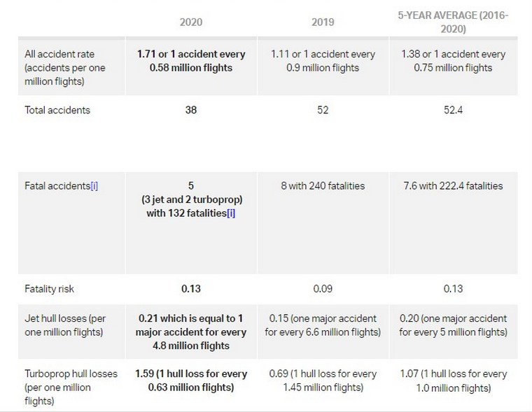This screenshot has width=532, height=412.
Task: Select the 1.59 turboprop hull loss cell
Action: click(x=191, y=381)
